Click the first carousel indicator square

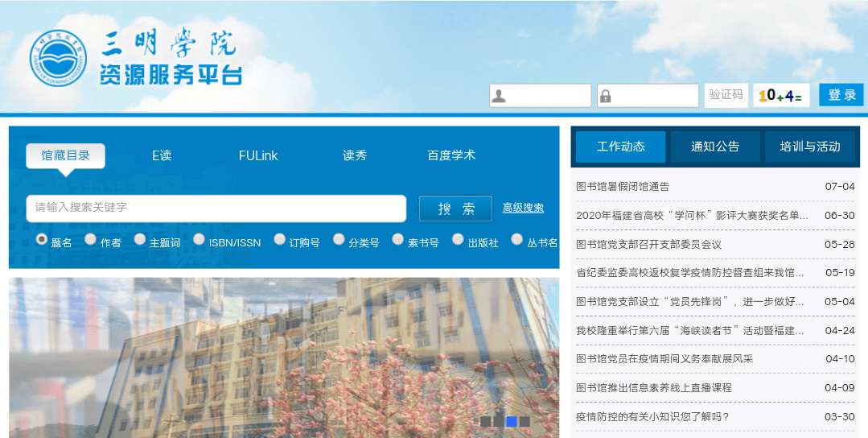tap(485, 421)
